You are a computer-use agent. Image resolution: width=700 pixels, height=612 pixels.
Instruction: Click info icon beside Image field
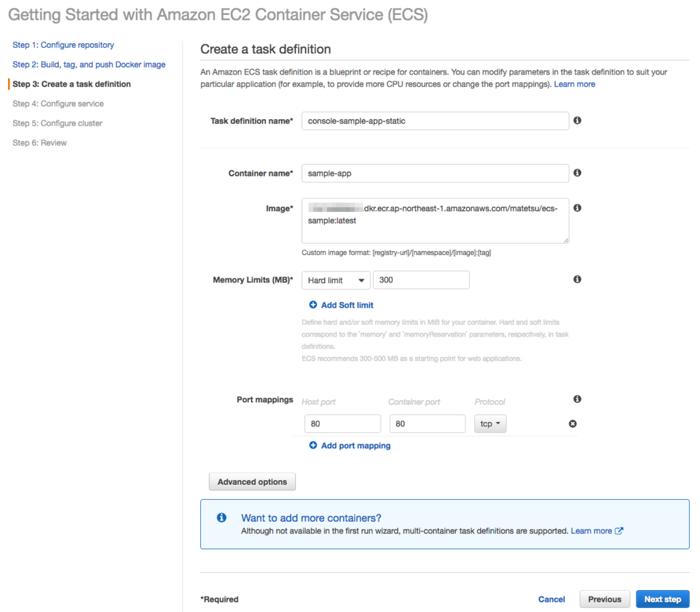577,208
